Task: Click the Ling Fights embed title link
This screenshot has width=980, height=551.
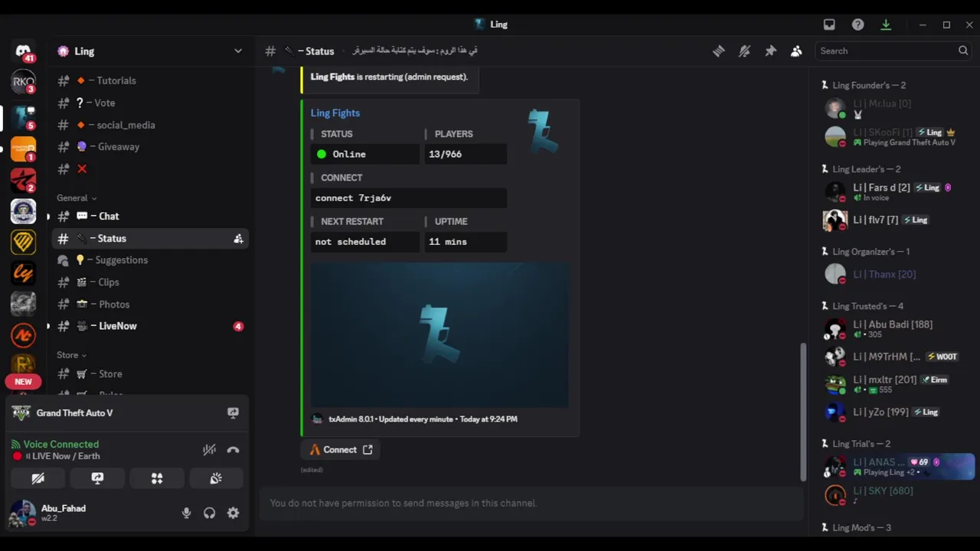Action: tap(335, 112)
